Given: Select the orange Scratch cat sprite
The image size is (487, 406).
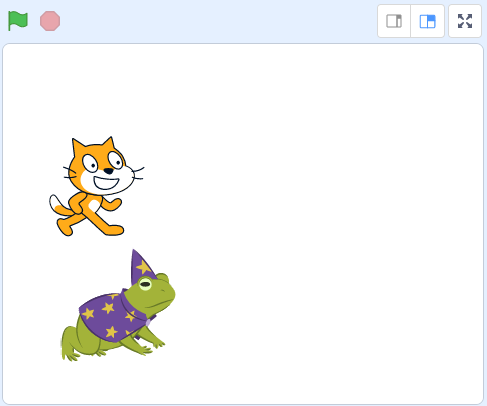Looking at the screenshot, I should pyautogui.click(x=97, y=186).
